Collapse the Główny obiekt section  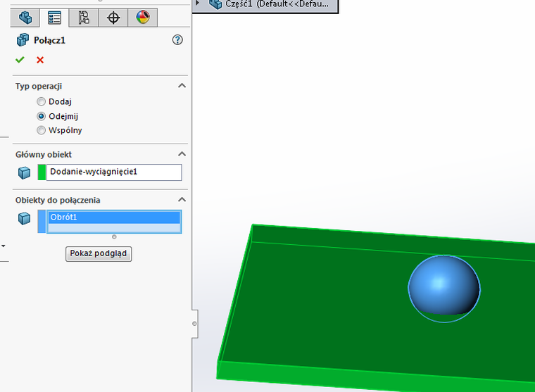pos(182,154)
